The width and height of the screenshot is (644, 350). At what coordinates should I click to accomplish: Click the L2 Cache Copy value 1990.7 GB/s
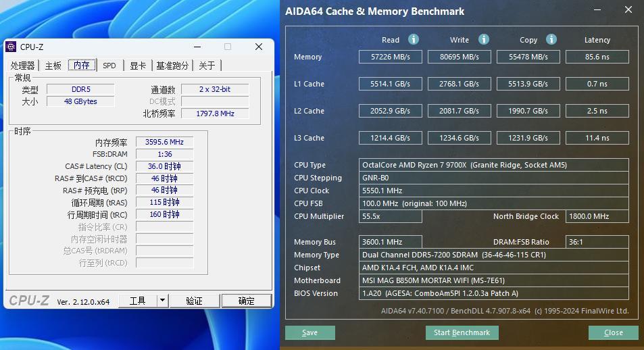click(528, 111)
